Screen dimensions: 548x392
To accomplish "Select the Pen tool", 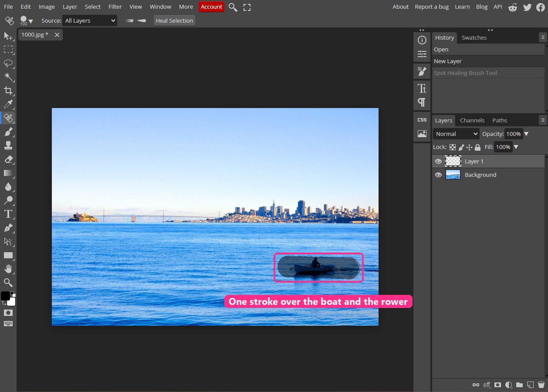I will [8, 228].
